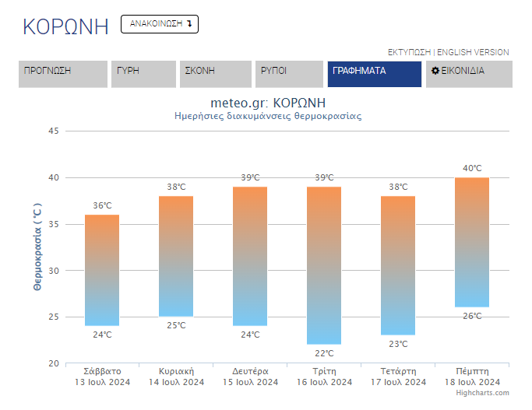Screen dimensions: 532x410
Task: Click the Σάββατο 13 Ιουλ temperature bar
Action: [102, 270]
